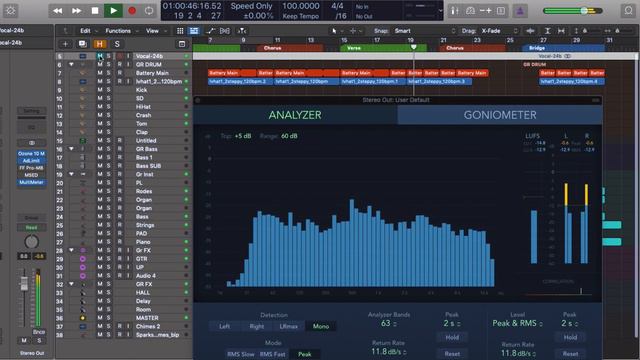Click the Ozone 10 M plugin slot

pos(31,153)
